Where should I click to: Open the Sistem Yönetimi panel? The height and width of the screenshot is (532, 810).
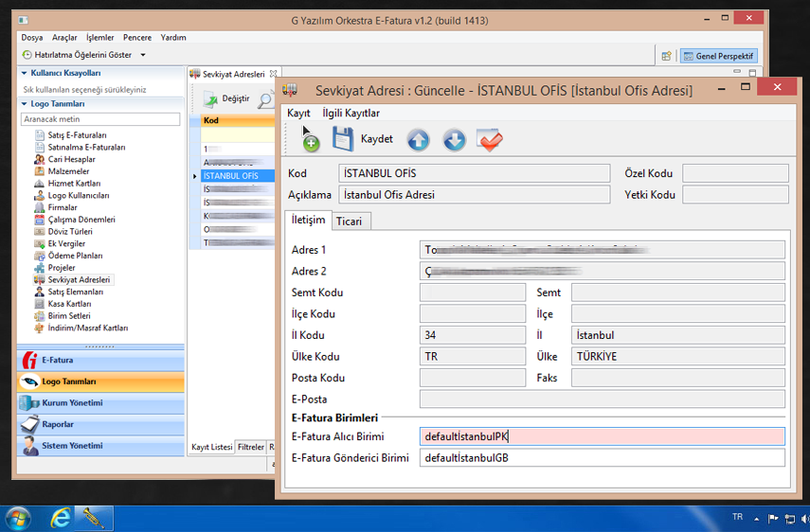tap(100, 446)
